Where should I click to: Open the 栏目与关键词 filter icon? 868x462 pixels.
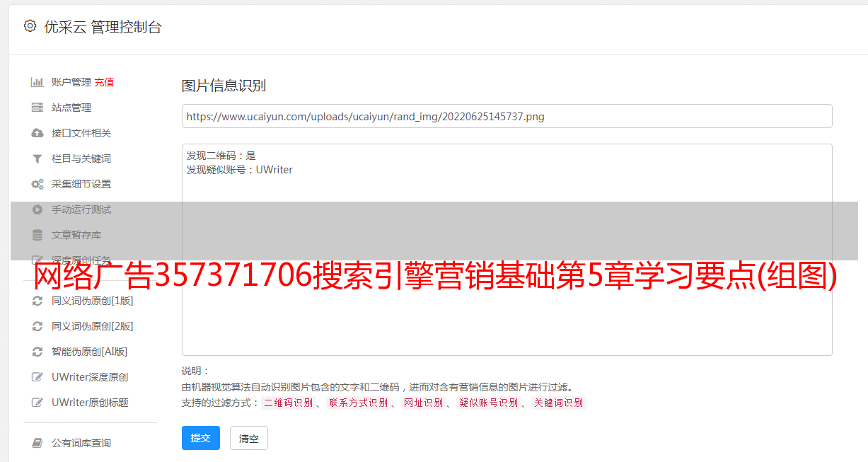tap(37, 158)
